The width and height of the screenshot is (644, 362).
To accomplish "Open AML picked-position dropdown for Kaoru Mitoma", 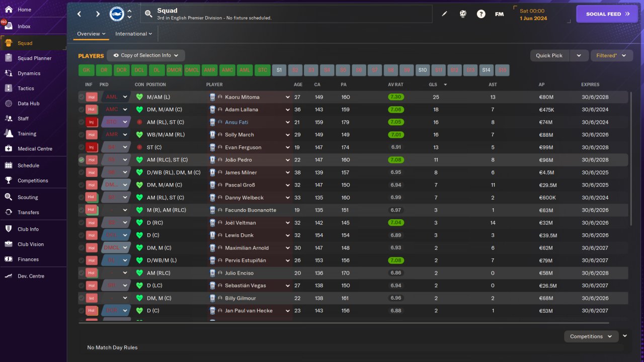I will click(x=125, y=97).
